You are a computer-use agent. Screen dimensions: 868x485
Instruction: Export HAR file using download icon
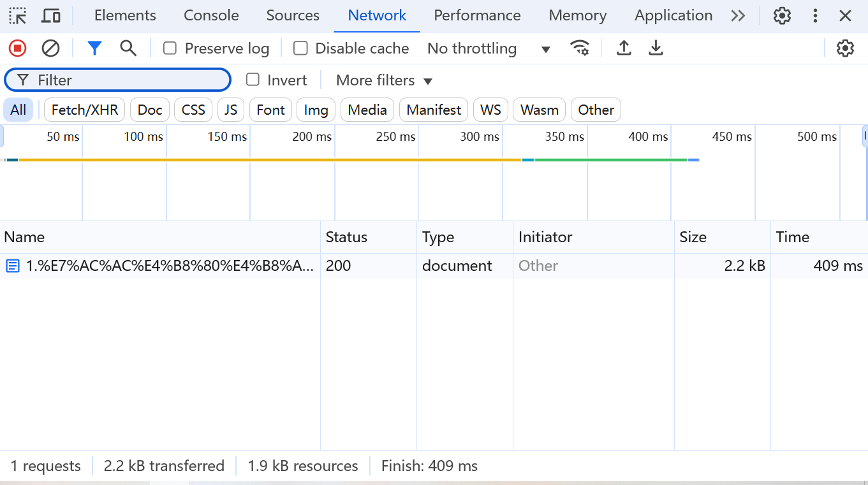pyautogui.click(x=656, y=48)
